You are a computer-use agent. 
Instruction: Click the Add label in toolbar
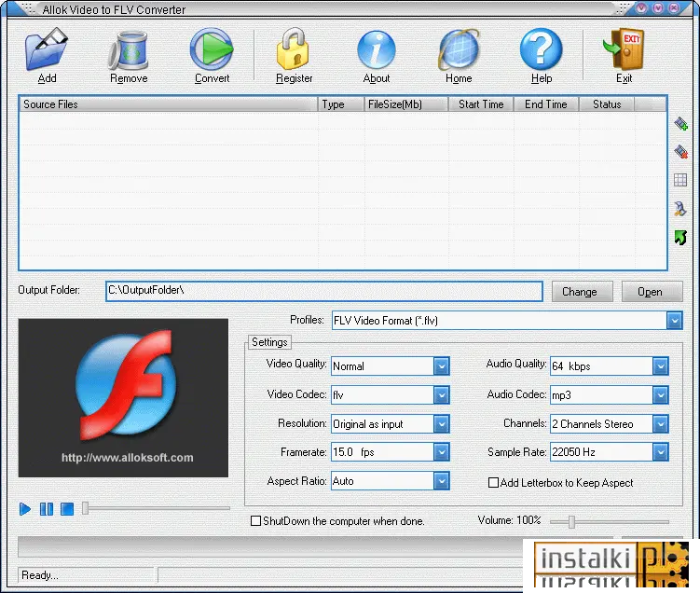click(x=47, y=78)
